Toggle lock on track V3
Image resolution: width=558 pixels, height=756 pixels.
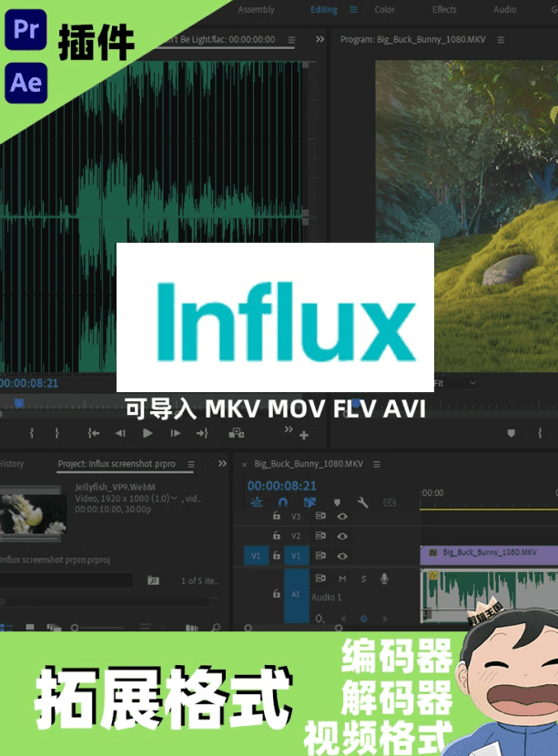tap(277, 516)
